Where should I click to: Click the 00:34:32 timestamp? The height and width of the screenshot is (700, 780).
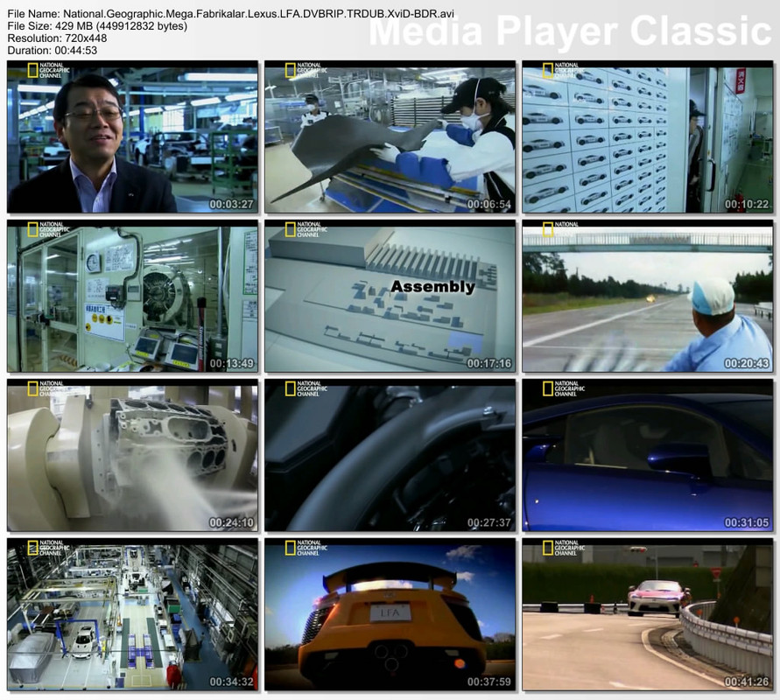point(231,682)
